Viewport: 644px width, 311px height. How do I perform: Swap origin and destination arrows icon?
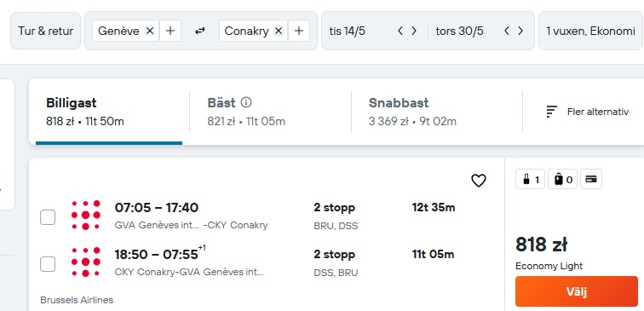(200, 31)
